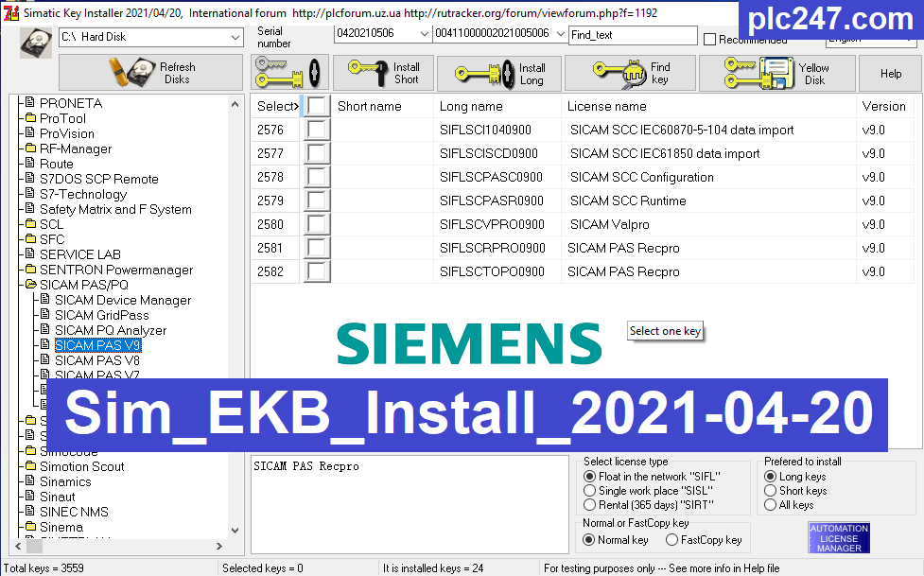Click the Find_text search field
The image size is (924, 576).
point(632,35)
